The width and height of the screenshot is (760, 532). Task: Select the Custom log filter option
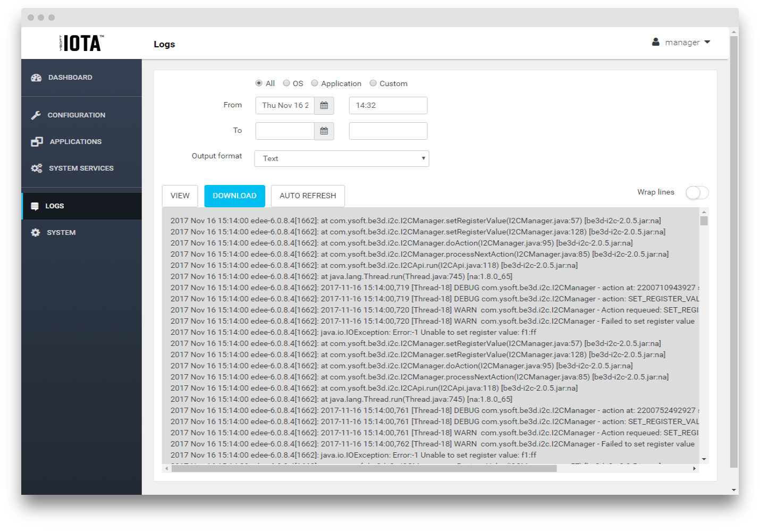(x=373, y=83)
